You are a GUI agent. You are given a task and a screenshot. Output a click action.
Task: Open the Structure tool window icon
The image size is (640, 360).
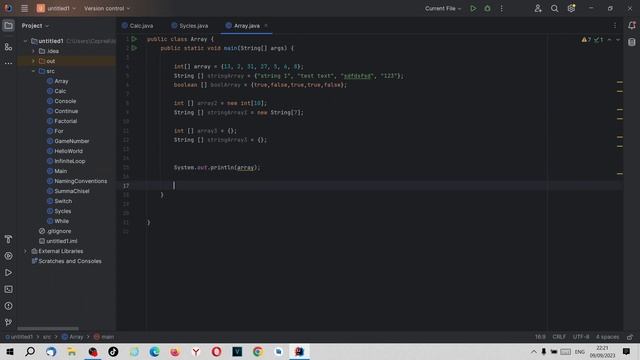(8, 47)
